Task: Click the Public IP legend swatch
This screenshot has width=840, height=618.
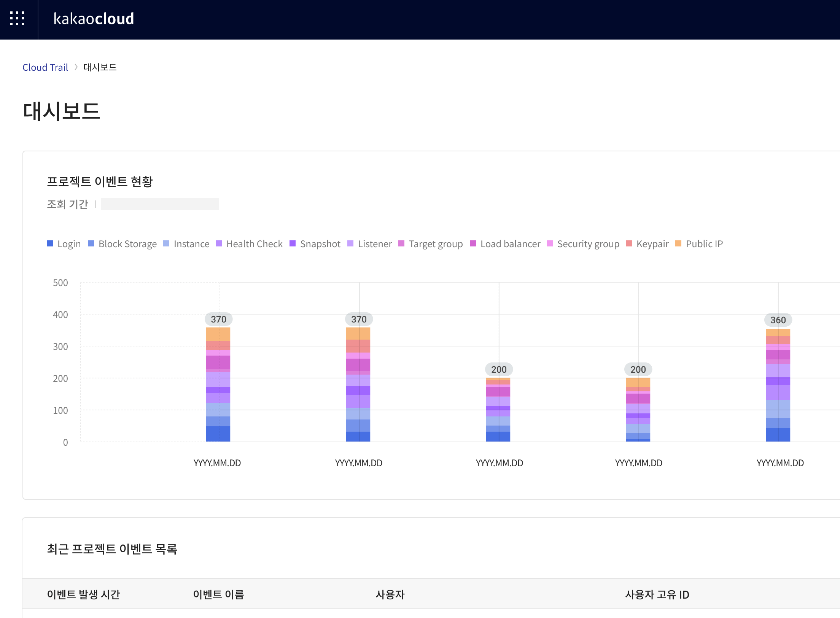Action: click(x=678, y=244)
